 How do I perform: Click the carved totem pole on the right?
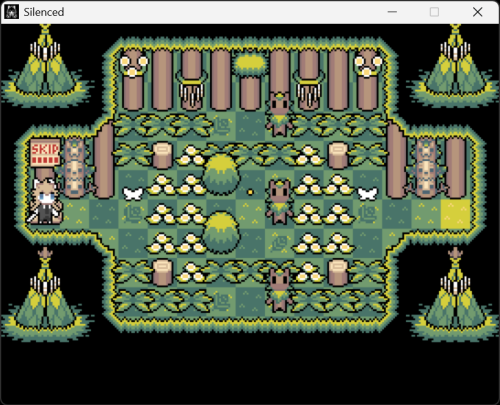tap(426, 168)
